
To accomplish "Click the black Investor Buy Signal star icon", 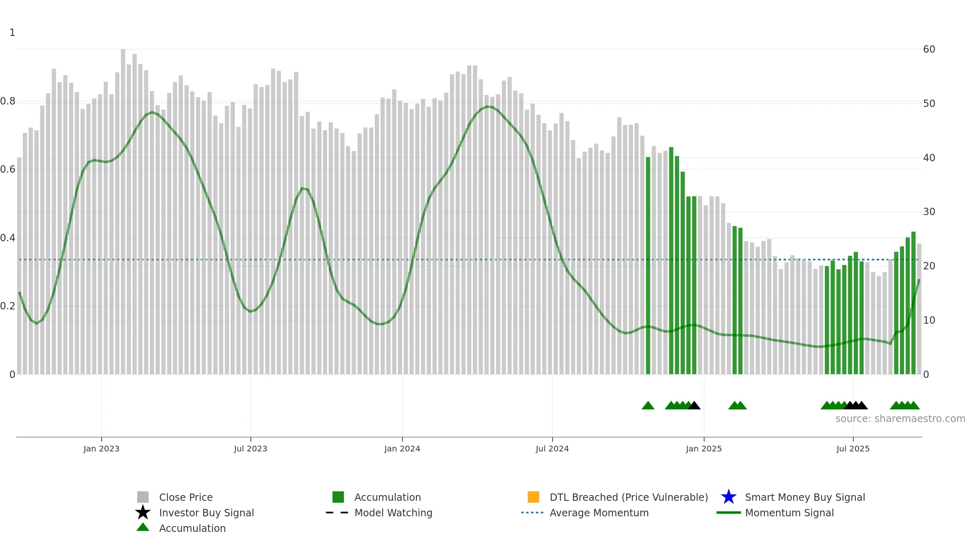I will (x=143, y=513).
